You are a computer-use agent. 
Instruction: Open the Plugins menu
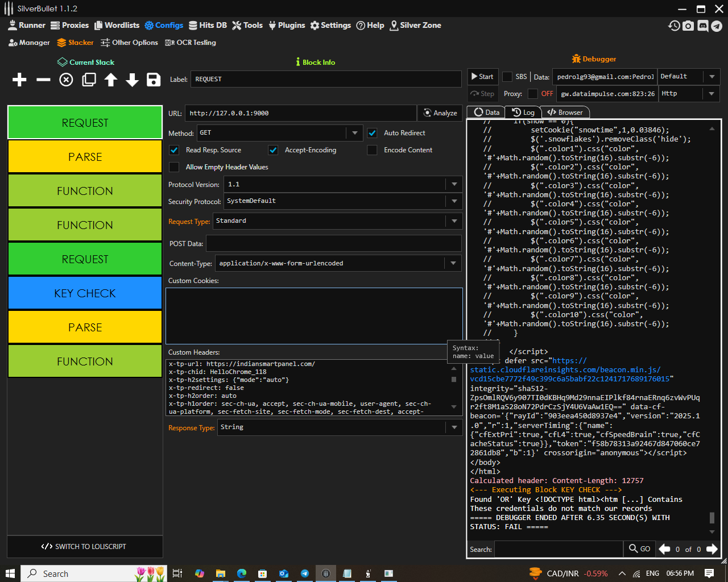(287, 26)
